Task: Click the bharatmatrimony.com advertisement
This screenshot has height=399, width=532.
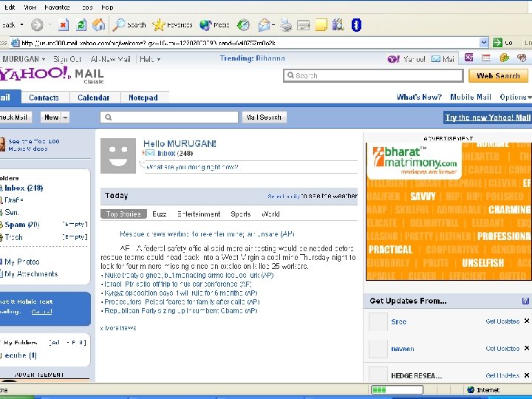Action: (x=449, y=211)
